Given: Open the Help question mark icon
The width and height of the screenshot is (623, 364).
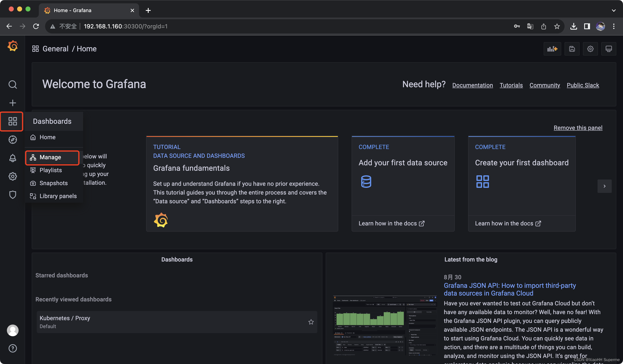Looking at the screenshot, I should tap(13, 348).
